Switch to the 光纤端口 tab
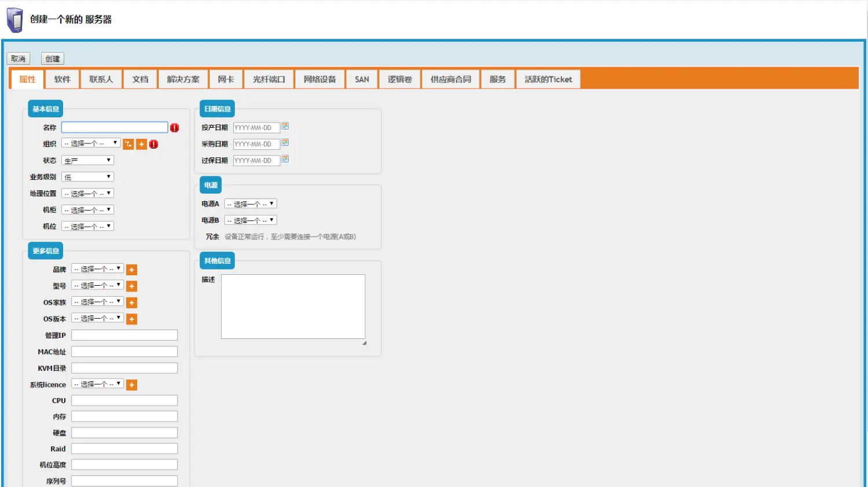The width and height of the screenshot is (868, 487). 269,79
